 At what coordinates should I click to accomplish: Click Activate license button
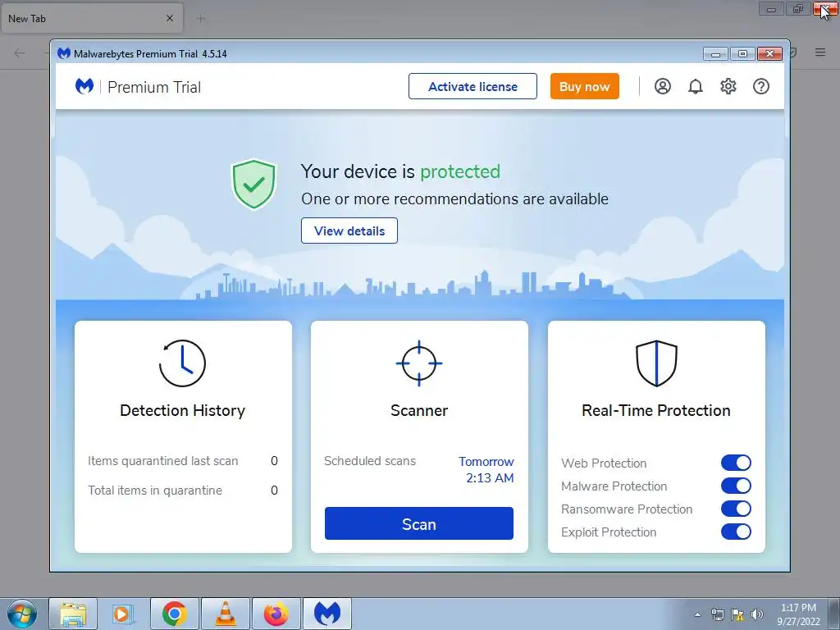click(472, 86)
